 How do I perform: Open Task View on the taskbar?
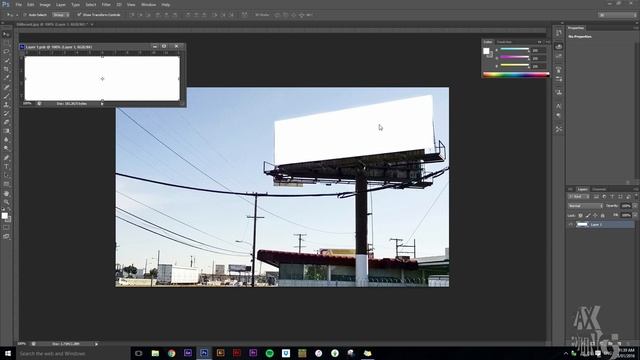point(138,353)
